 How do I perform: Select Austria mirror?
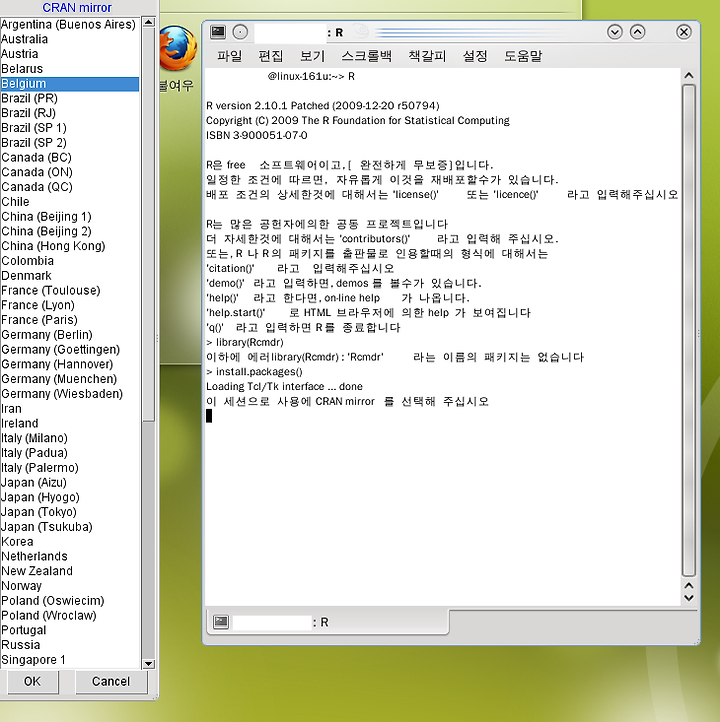click(x=70, y=54)
